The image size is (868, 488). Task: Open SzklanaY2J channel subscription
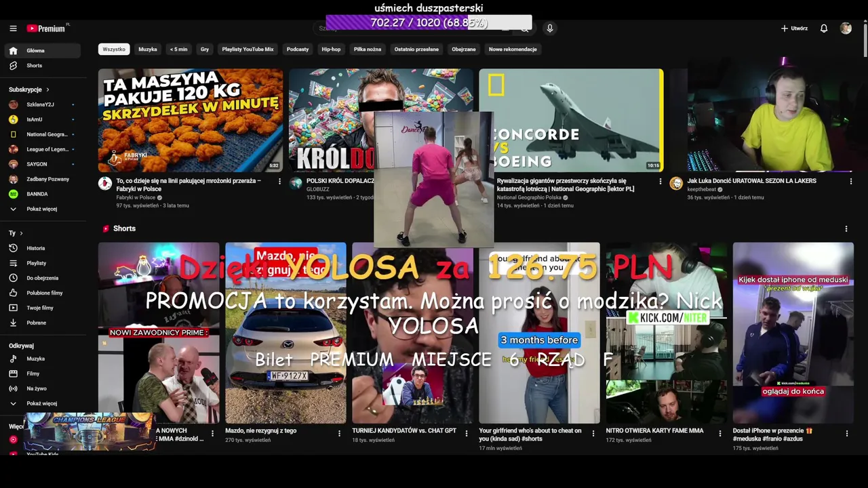click(x=43, y=104)
